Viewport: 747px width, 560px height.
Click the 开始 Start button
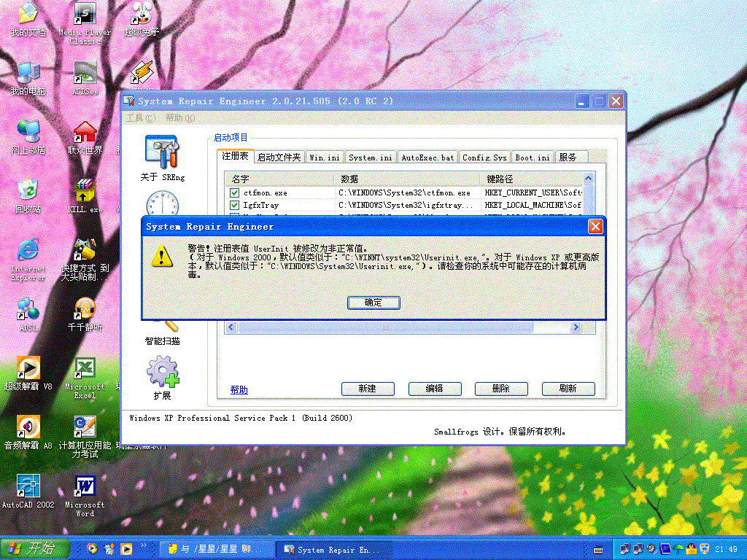click(x=34, y=548)
